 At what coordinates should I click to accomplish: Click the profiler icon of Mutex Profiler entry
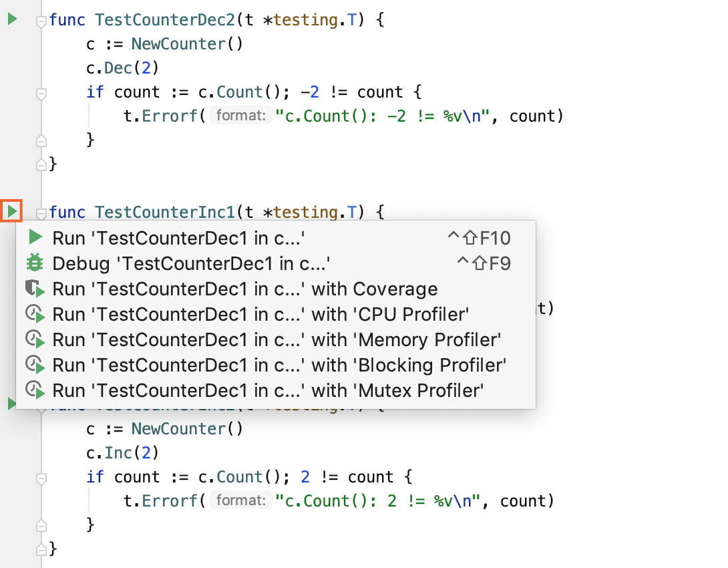tap(35, 391)
